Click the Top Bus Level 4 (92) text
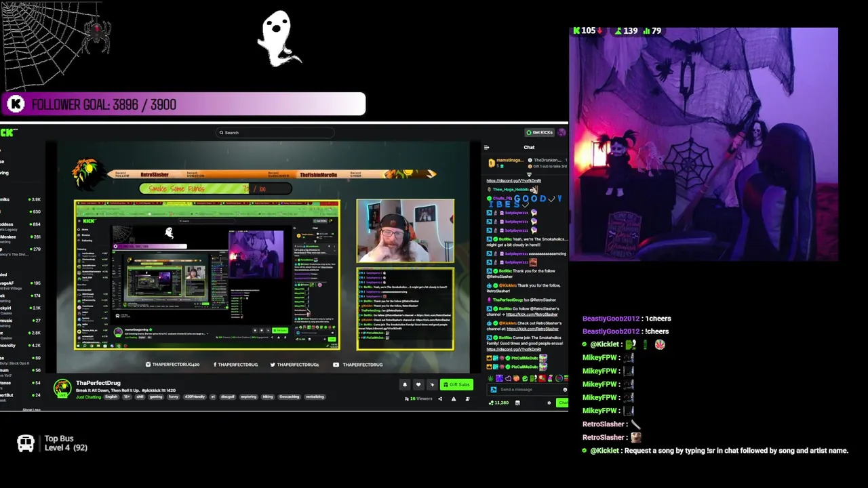This screenshot has width=868, height=488. pos(66,443)
